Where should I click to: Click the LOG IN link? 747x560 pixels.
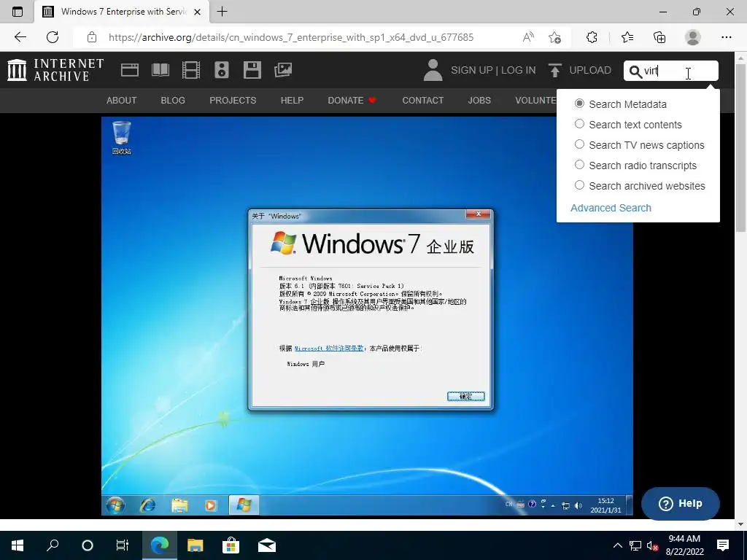(519, 70)
